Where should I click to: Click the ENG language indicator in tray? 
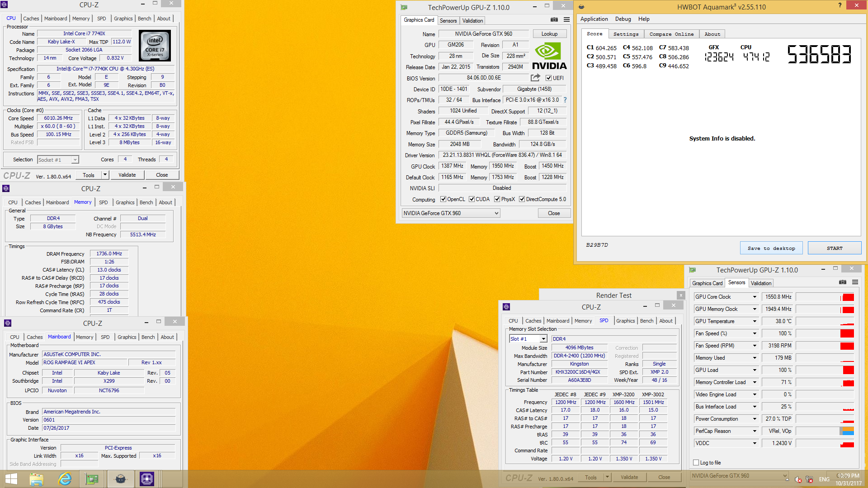click(x=824, y=479)
